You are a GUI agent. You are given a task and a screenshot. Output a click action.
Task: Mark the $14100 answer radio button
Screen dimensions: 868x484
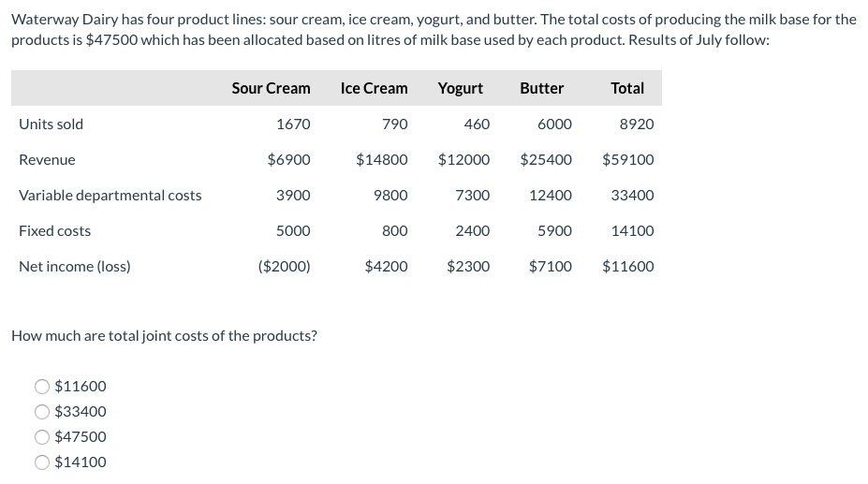coord(43,462)
